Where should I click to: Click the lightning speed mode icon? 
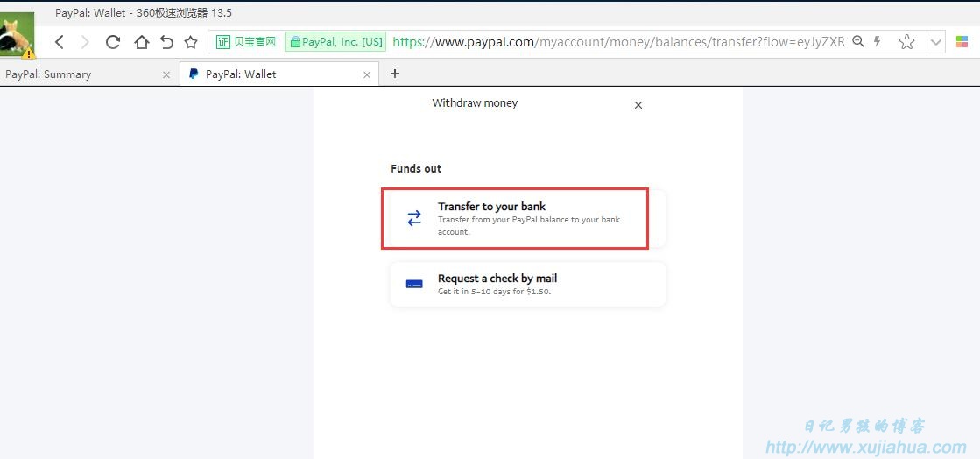877,41
